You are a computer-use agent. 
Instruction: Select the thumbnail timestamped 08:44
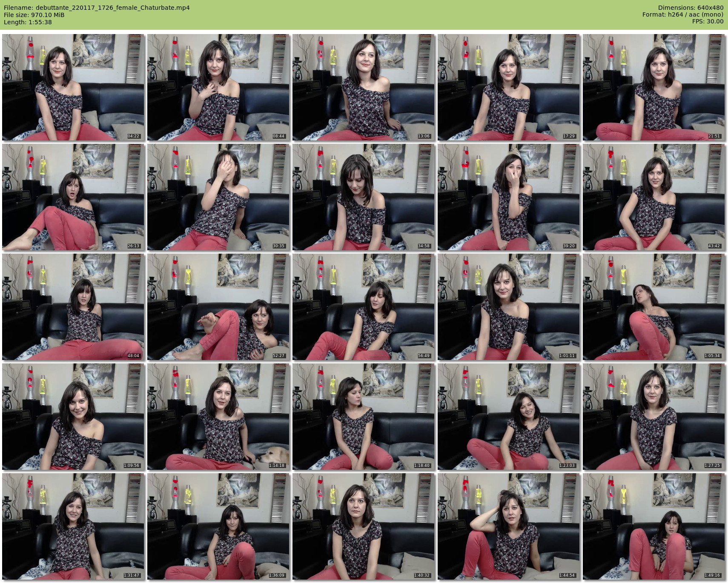point(218,87)
